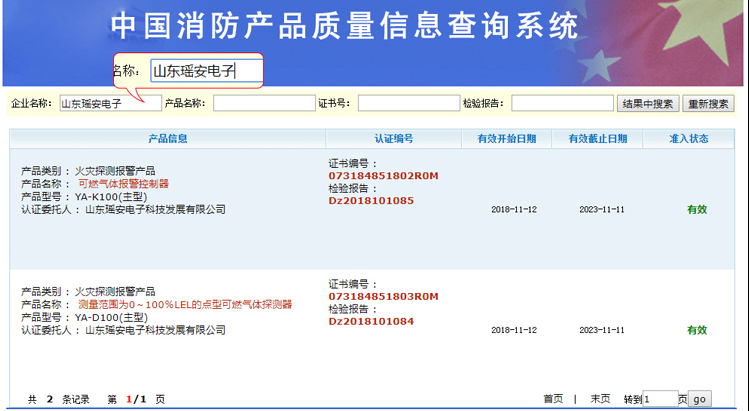The image size is (749, 411).
Task: Click the 中国消防产品质量信息查询系统 banner title
Action: [345, 26]
